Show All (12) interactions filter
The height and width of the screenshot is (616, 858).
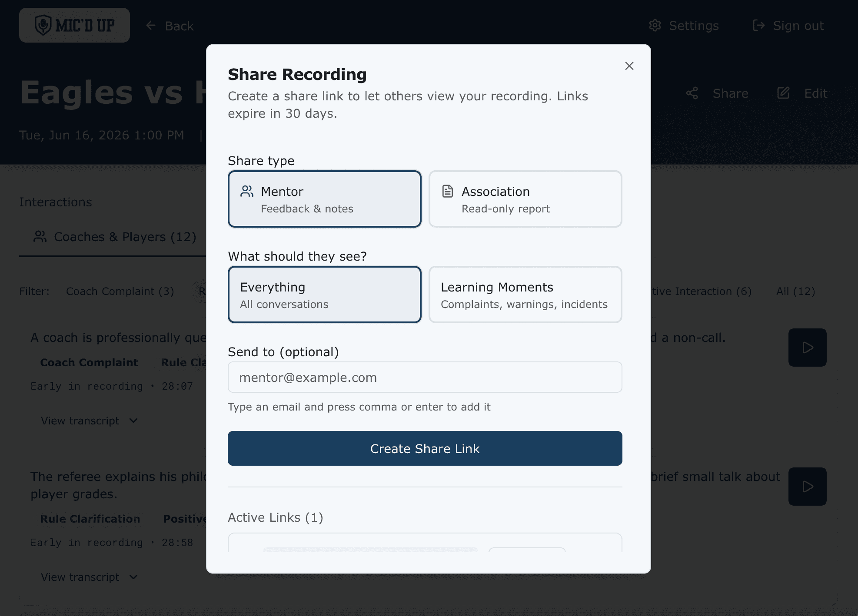pyautogui.click(x=795, y=291)
